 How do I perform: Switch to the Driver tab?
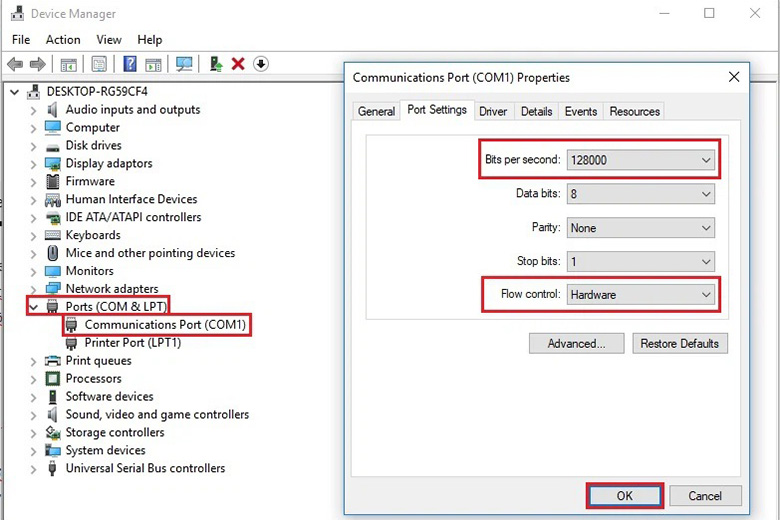click(x=493, y=111)
